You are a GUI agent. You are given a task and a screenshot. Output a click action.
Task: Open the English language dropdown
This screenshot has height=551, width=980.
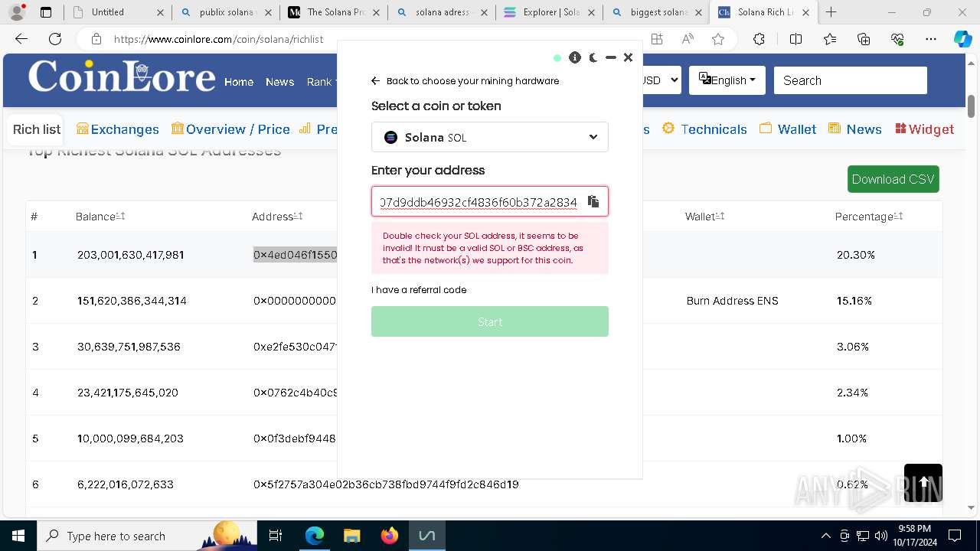(727, 80)
